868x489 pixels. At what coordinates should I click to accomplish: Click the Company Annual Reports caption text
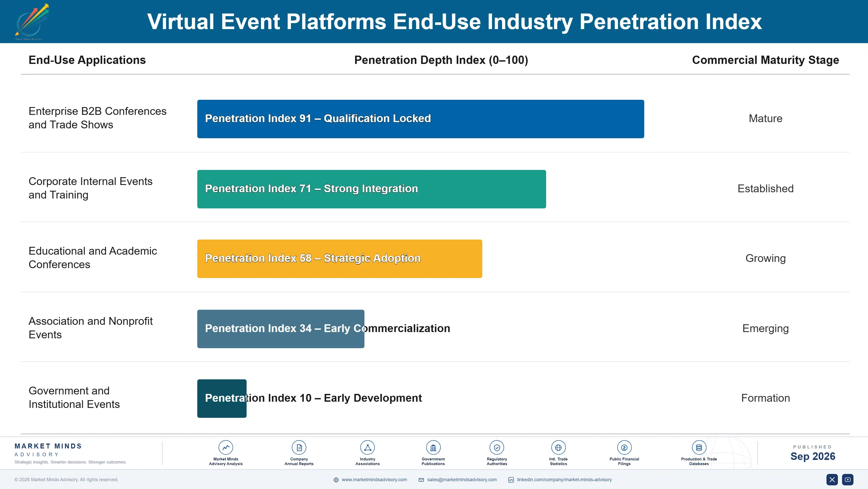299,461
